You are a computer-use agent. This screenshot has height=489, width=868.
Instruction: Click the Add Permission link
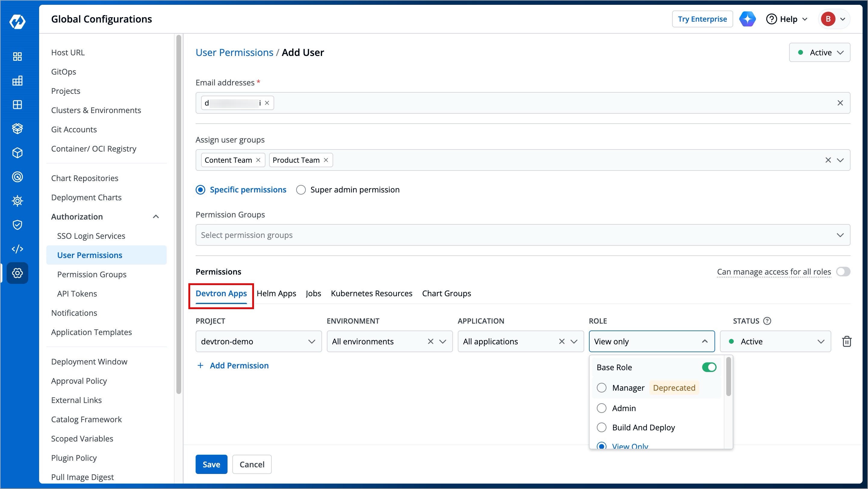click(x=239, y=366)
